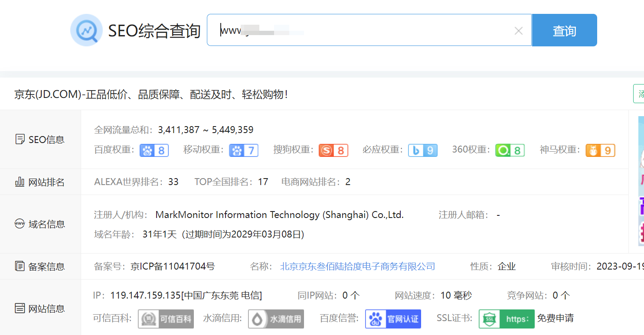The image size is (644, 335).
Task: Open 北京京东叁佰陆拾度电子商务有限公司 company link
Action: 358,267
